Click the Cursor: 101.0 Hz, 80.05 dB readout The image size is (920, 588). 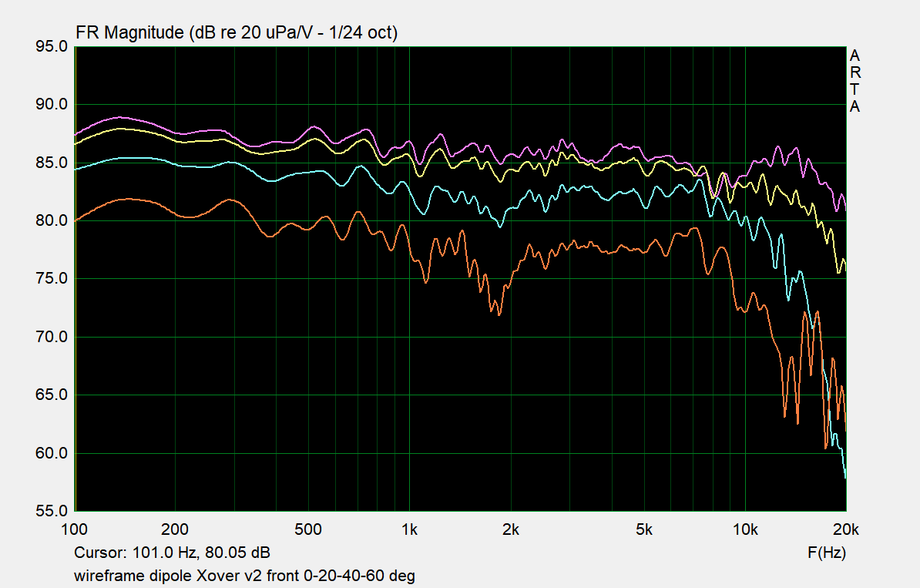click(172, 553)
